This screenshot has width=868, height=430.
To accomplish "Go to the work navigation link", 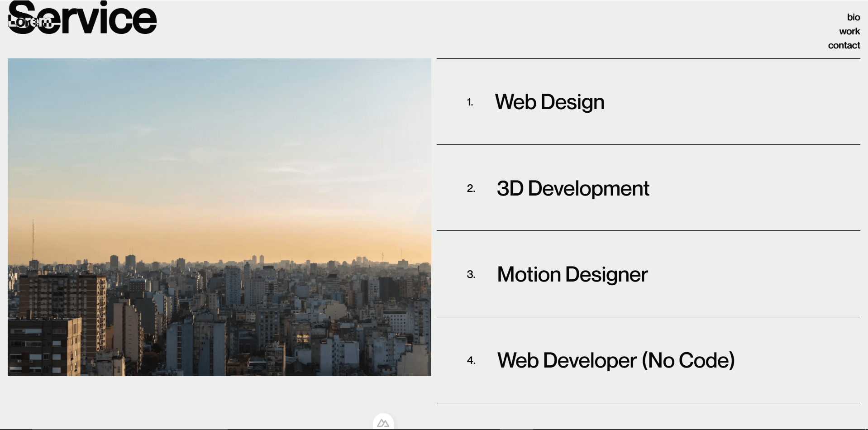I will click(849, 31).
